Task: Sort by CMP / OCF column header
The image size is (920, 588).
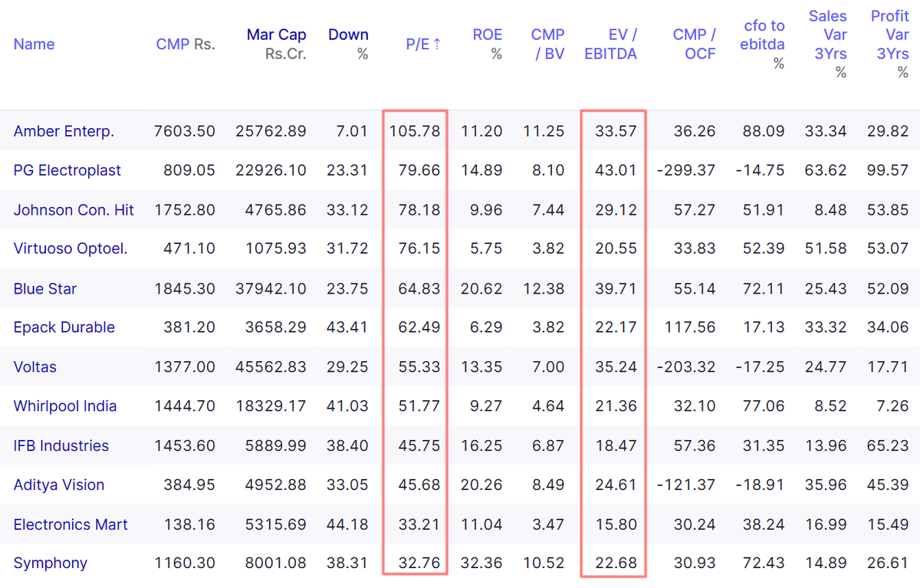Action: (695, 44)
